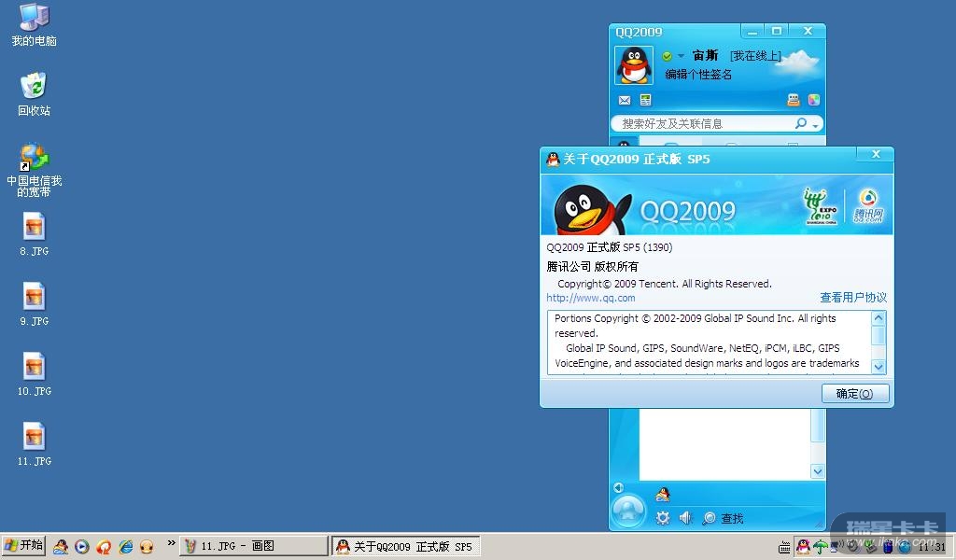The width and height of the screenshot is (956, 560).
Task: Click the orange printer-like icon in QQ2009 header
Action: pos(794,100)
